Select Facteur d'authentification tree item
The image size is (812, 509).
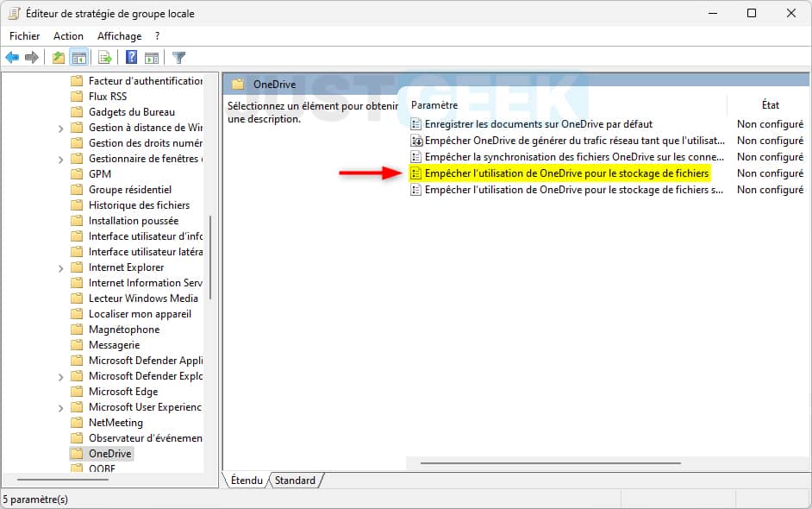coord(146,81)
